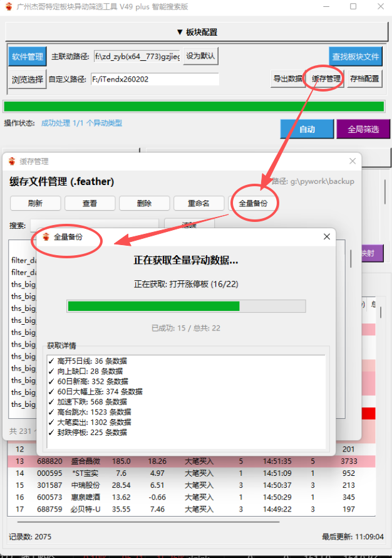
Task: Select table row 16 惠泉啤酒
Action: pyautogui.click(x=192, y=497)
